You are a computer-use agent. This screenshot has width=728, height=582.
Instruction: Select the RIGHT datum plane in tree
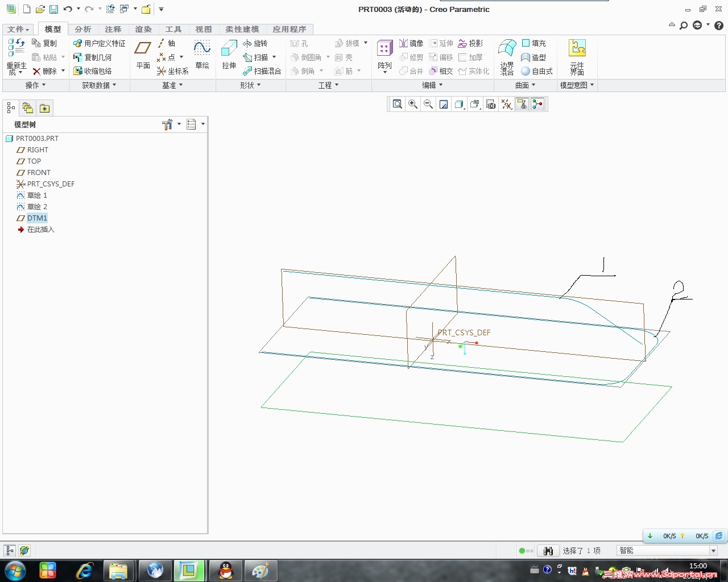pos(32,150)
